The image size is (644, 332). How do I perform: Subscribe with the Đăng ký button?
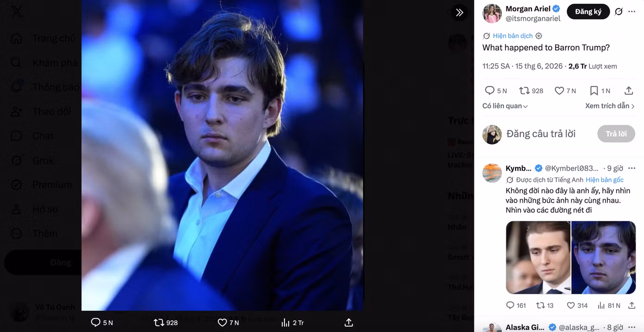click(588, 12)
